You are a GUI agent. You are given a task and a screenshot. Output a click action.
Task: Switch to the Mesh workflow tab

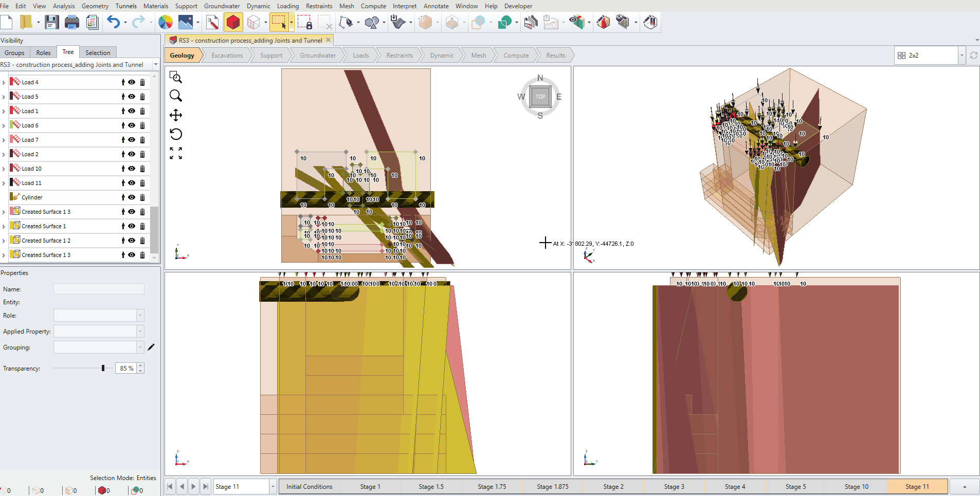coord(478,56)
